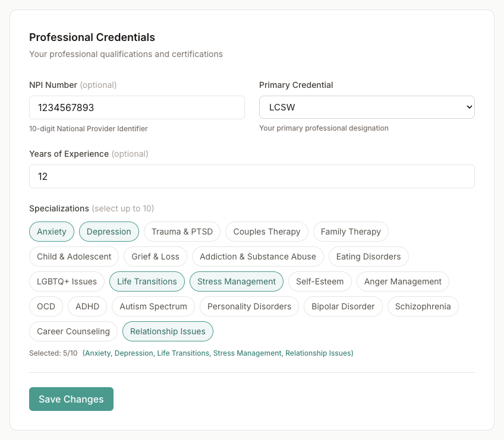Select the Anger Management chip
This screenshot has width=504, height=440.
(x=403, y=281)
